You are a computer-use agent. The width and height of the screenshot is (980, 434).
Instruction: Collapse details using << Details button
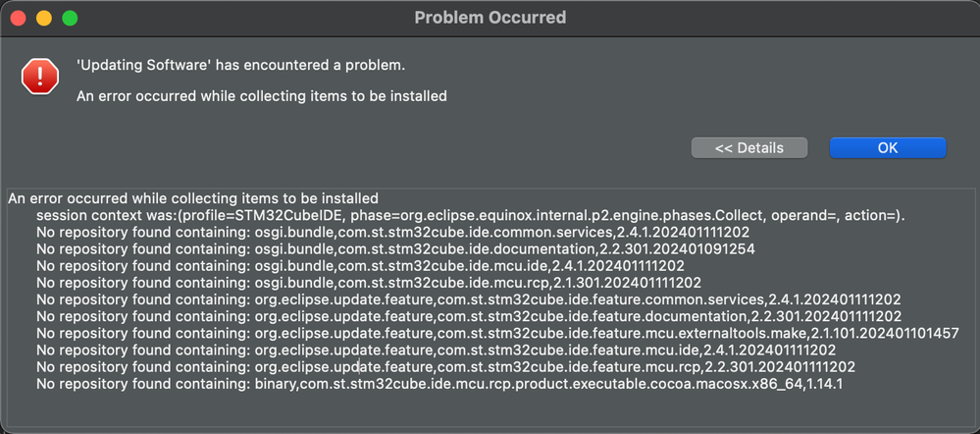click(x=749, y=148)
